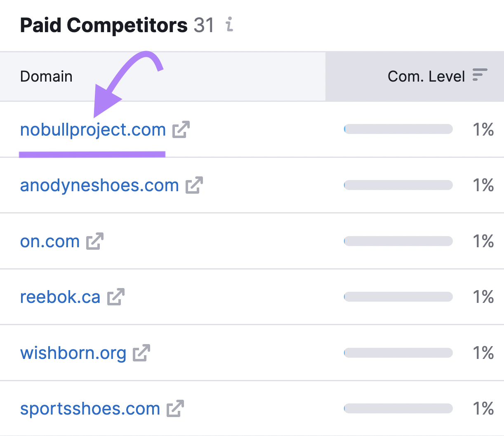Click the 1% value beside reebok.ca
The height and width of the screenshot is (436, 504).
483,297
